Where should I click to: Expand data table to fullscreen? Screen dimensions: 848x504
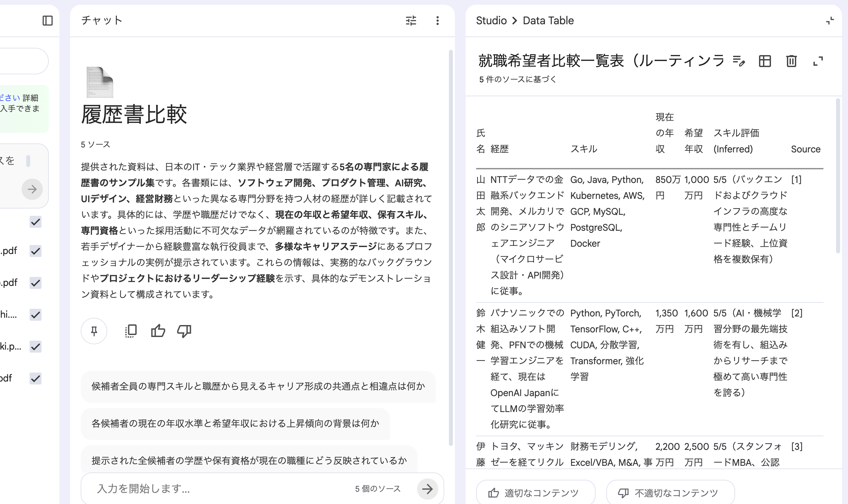(818, 61)
